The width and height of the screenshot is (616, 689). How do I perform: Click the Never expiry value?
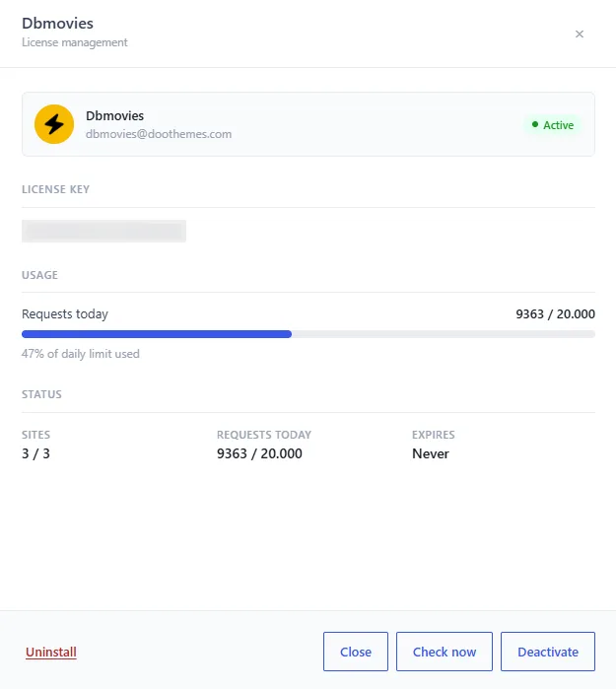point(431,453)
